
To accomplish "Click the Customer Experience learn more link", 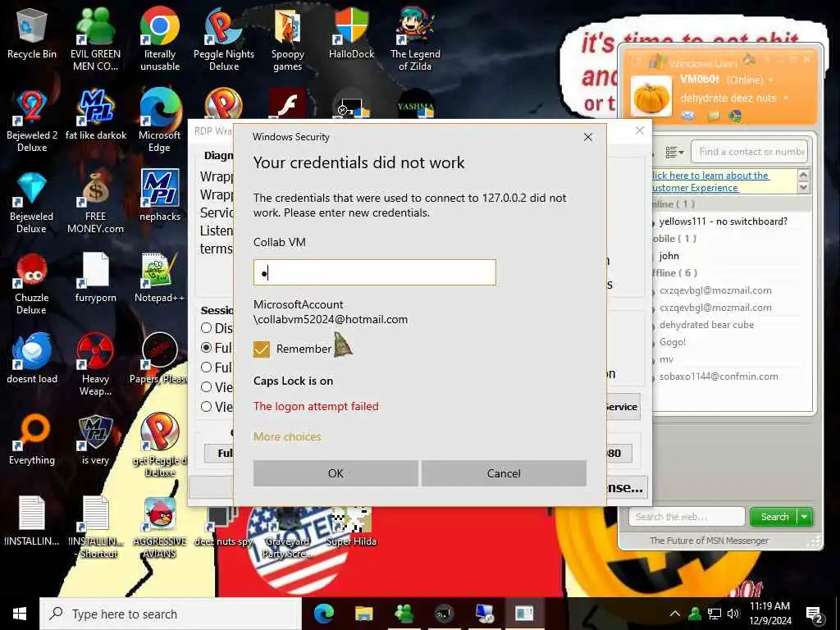I will 710,181.
